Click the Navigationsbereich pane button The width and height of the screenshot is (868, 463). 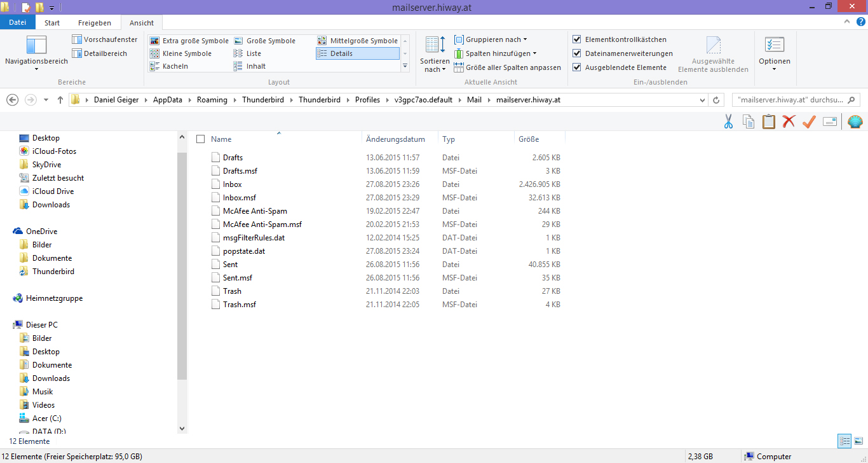36,54
